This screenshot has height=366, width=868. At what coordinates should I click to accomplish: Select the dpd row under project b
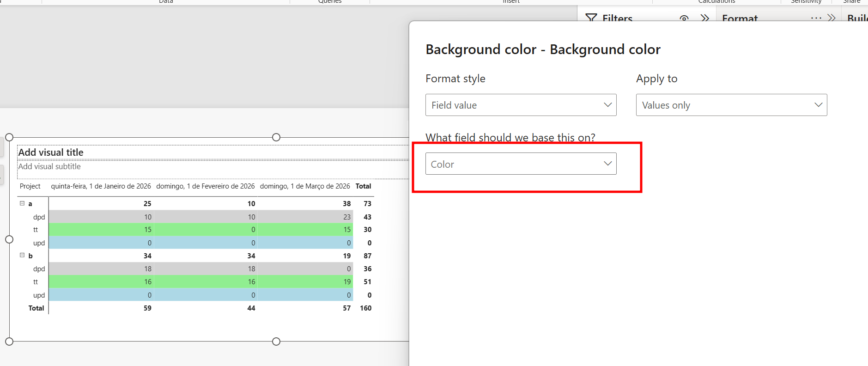(39, 268)
